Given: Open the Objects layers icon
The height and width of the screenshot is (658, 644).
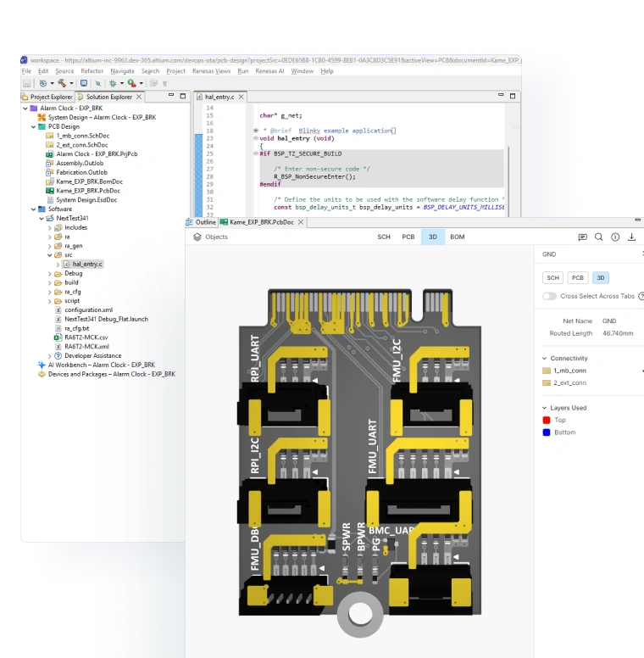Looking at the screenshot, I should (x=197, y=237).
